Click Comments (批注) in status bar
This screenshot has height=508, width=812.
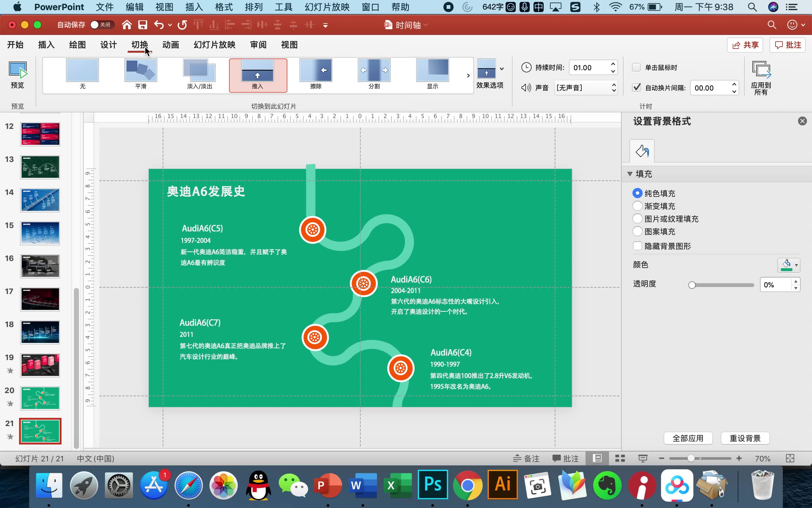pyautogui.click(x=566, y=458)
